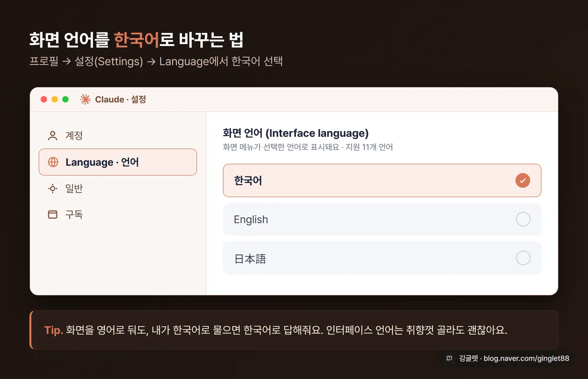Screen dimensions: 588x379
Task: Click the sun-shaped icon beside 일반
Action: click(53, 188)
